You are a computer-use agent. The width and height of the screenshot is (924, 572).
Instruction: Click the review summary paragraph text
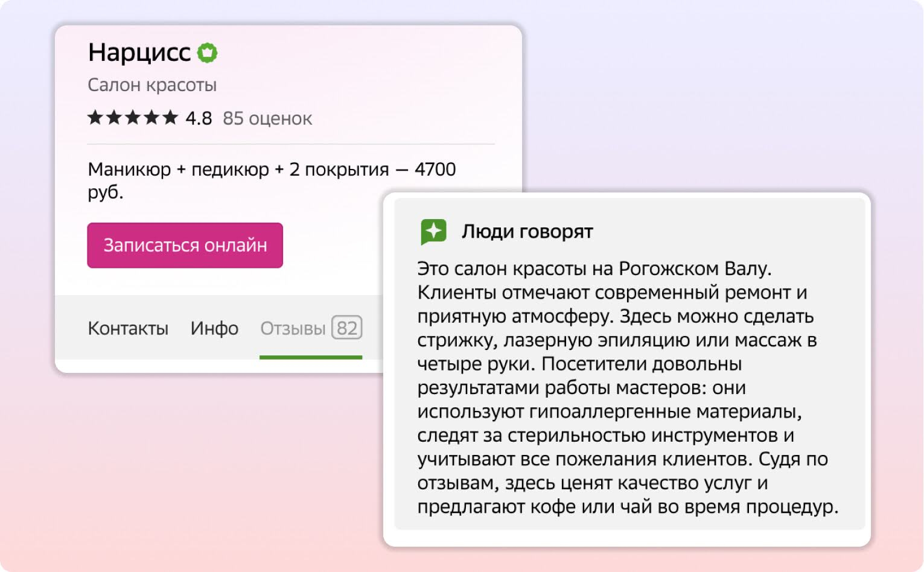(x=622, y=387)
